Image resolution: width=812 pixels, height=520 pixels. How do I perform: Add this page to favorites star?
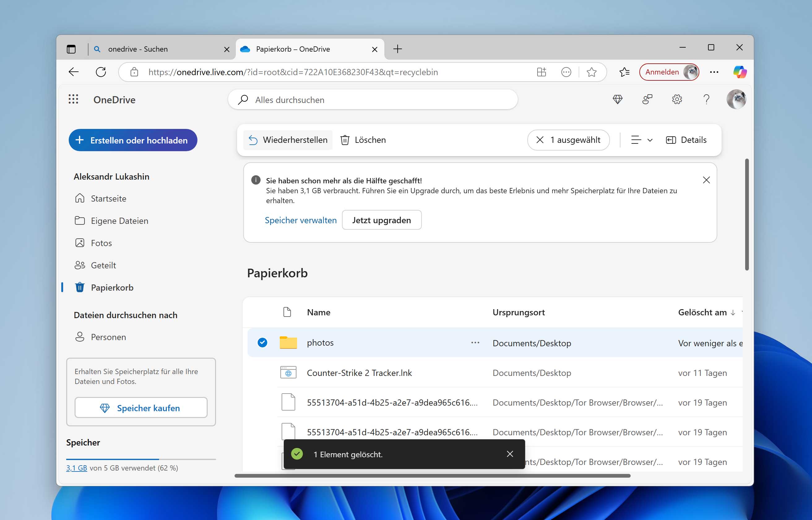coord(591,72)
